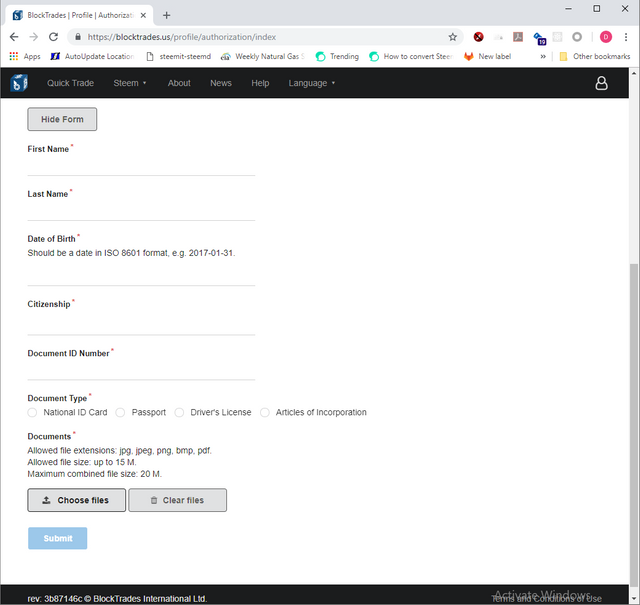Open the How to convert Steem bookmark
This screenshot has width=640, height=605.
click(411, 56)
